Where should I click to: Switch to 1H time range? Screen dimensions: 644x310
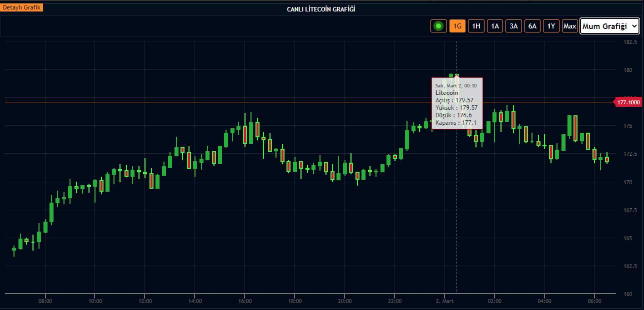(x=476, y=26)
